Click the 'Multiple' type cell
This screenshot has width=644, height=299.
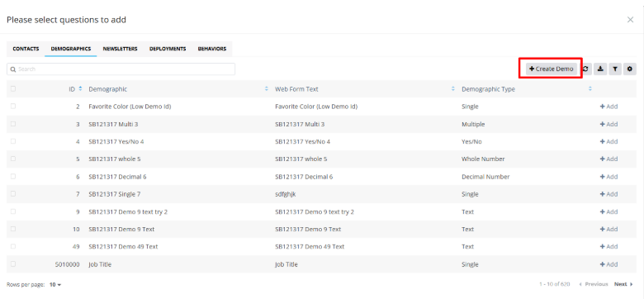(473, 124)
